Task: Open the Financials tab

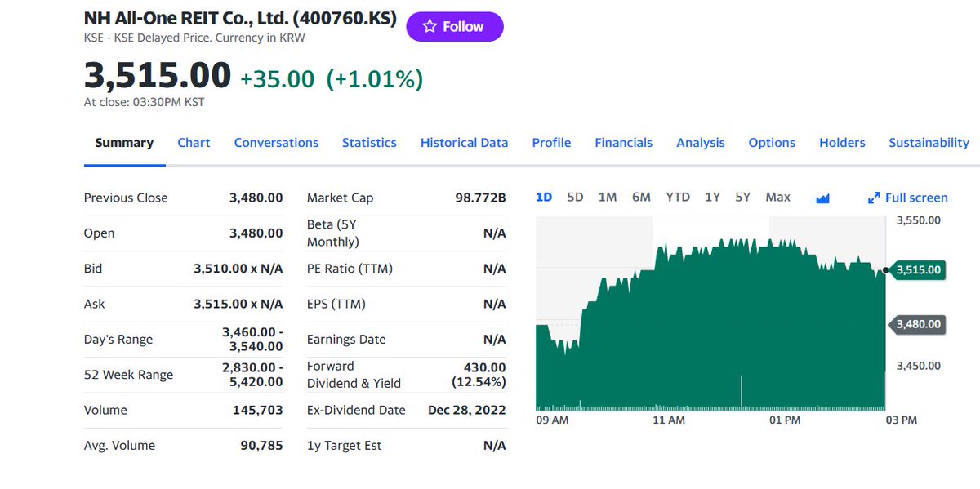Action: [x=623, y=143]
